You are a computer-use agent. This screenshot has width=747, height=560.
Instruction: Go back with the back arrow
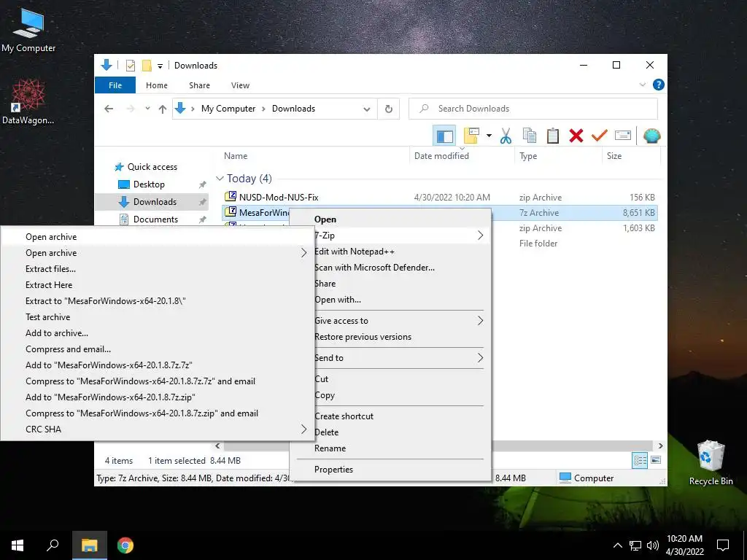tap(109, 109)
